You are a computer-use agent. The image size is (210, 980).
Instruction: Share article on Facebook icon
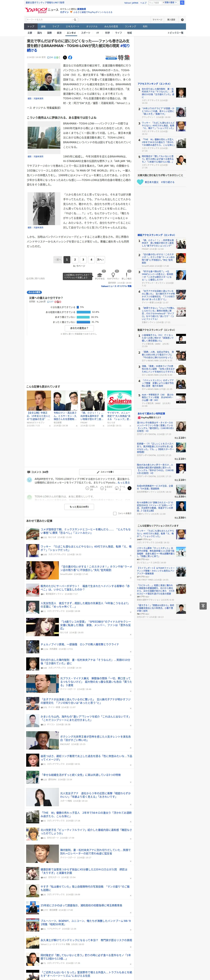70,57
